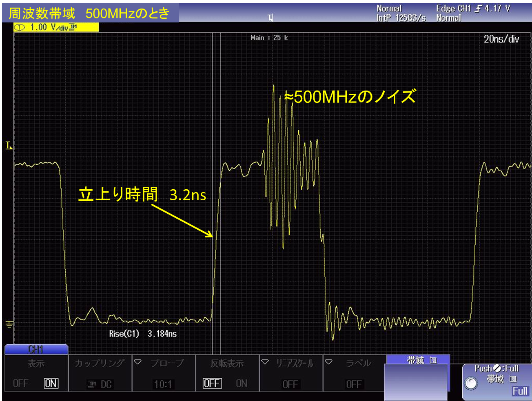Click the trigger position marker at top
Screen dimensions: 532x401
point(270,18)
